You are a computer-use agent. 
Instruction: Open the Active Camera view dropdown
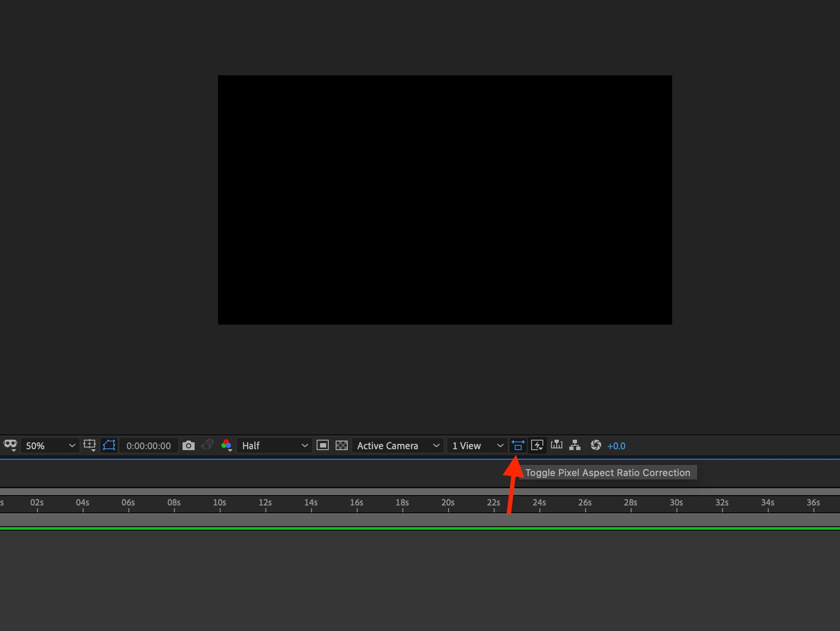pyautogui.click(x=398, y=446)
